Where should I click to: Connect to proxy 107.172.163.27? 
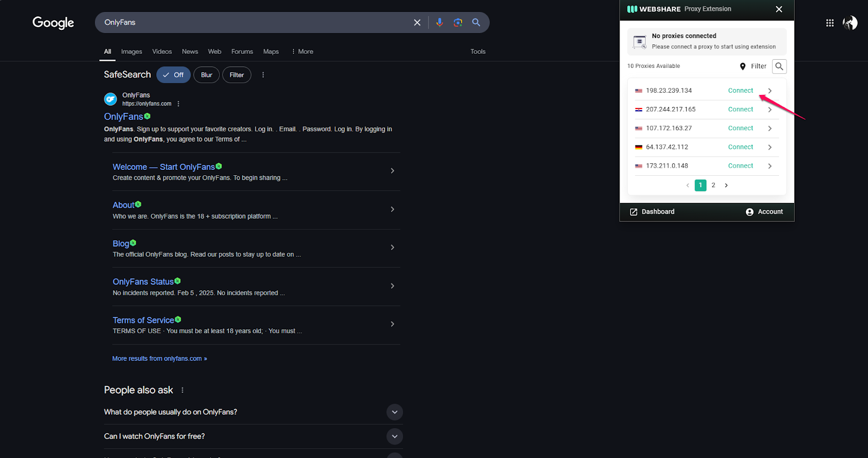tap(741, 129)
